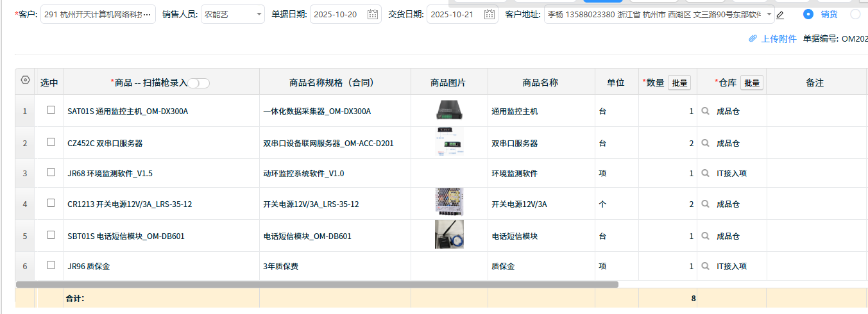The width and height of the screenshot is (868, 314).
Task: Select the 销货 radio button
Action: tap(808, 14)
